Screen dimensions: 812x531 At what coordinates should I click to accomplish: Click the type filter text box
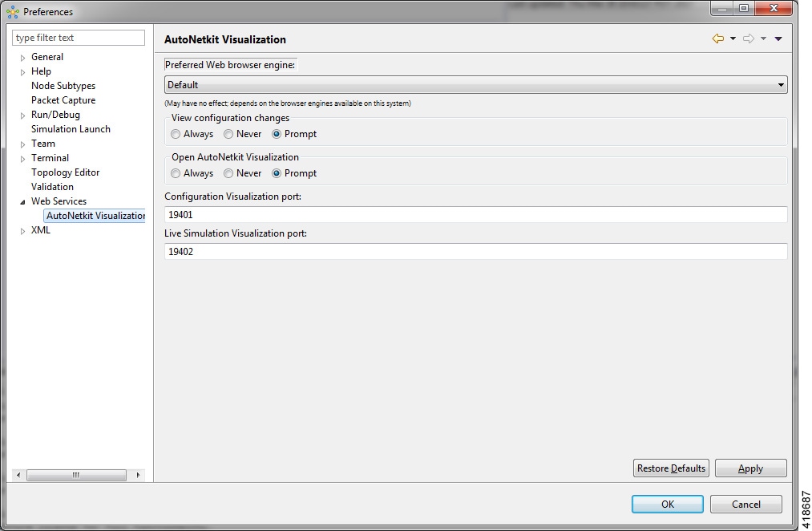(79, 38)
